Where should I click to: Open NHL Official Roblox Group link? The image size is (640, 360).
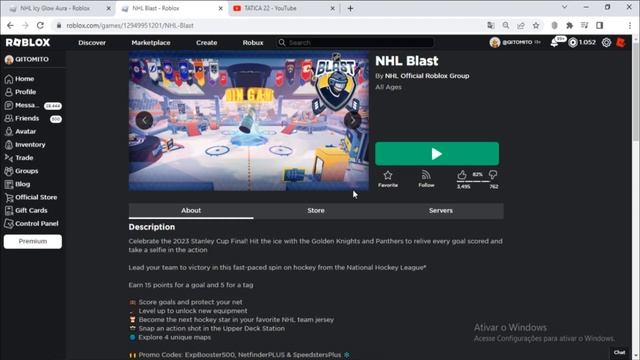point(427,76)
